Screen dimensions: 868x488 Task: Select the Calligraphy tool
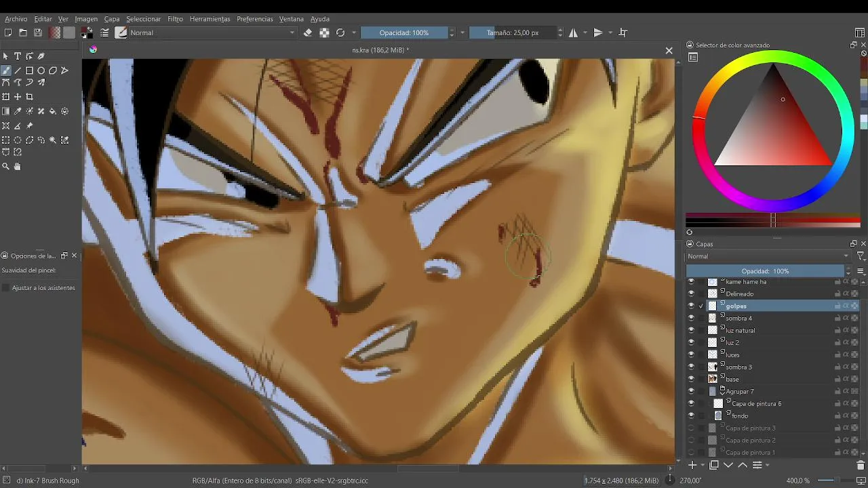point(41,56)
